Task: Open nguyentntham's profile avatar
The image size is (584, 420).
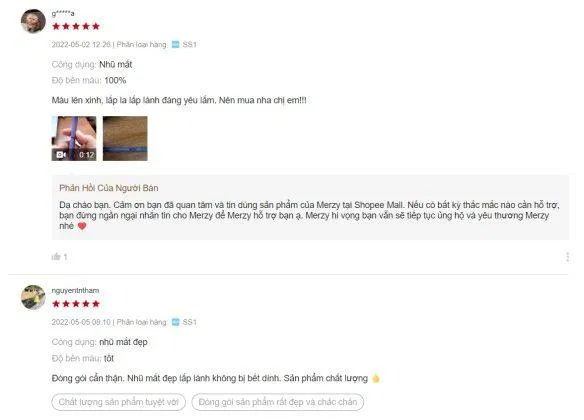Action: (x=33, y=297)
